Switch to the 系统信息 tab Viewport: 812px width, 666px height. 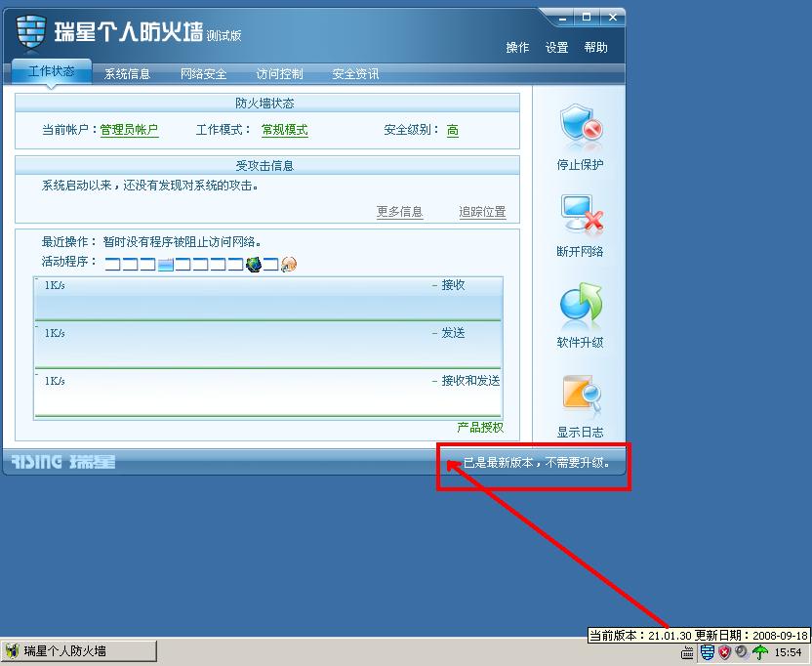tap(128, 74)
